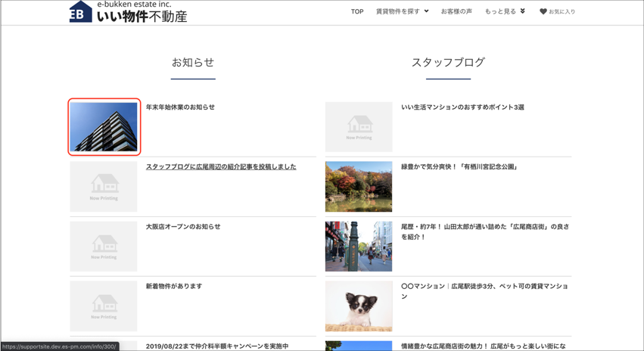This screenshot has width=644, height=351.
Task: Open the 仲介料半額キャンペーン notice
Action: [217, 346]
